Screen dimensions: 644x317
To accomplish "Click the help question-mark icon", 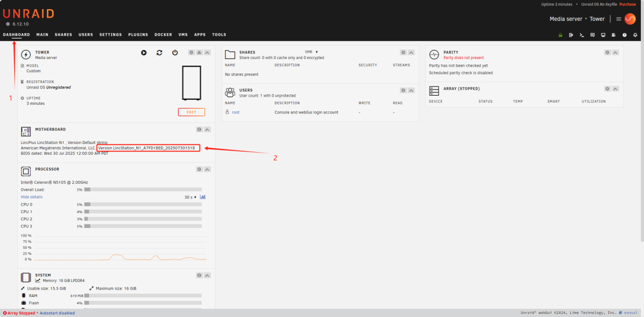I will point(624,35).
